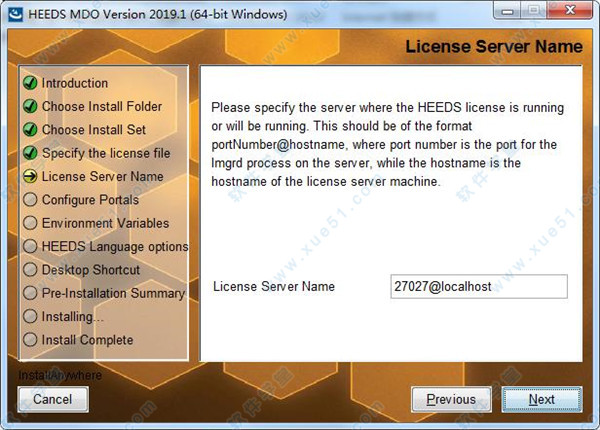Image resolution: width=600 pixels, height=430 pixels.
Task: Click the circle icon beside Install Complete
Action: tap(30, 339)
